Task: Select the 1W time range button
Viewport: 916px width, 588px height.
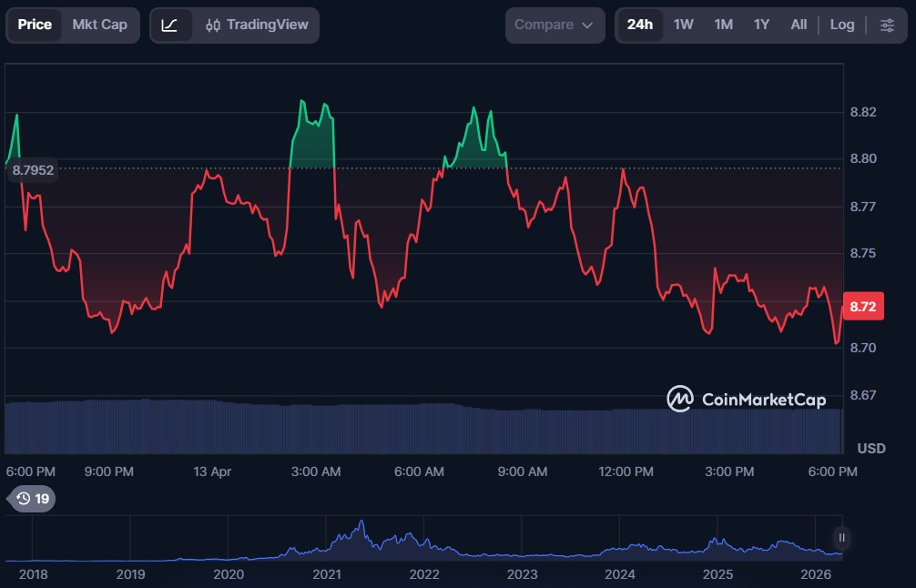Action: click(x=684, y=25)
